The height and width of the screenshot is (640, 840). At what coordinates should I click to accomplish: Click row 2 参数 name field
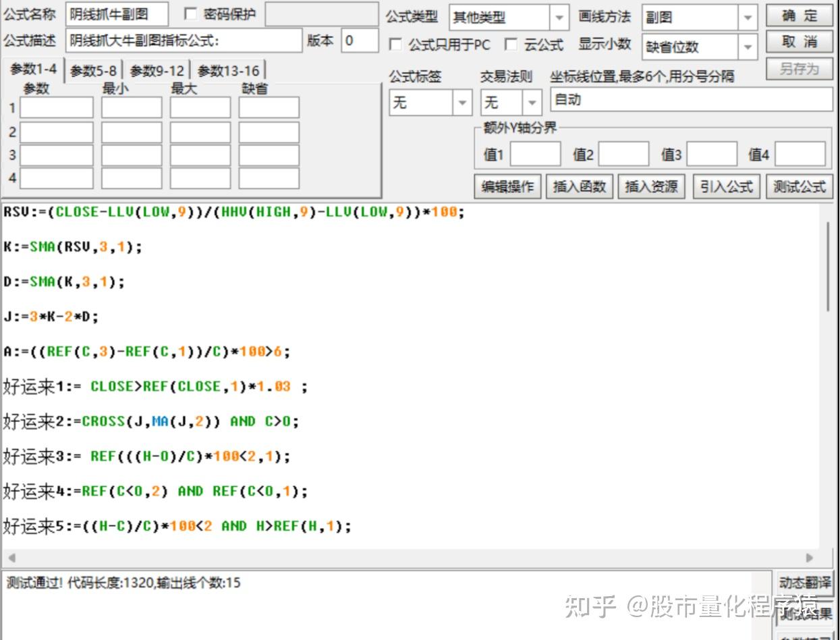click(x=57, y=132)
